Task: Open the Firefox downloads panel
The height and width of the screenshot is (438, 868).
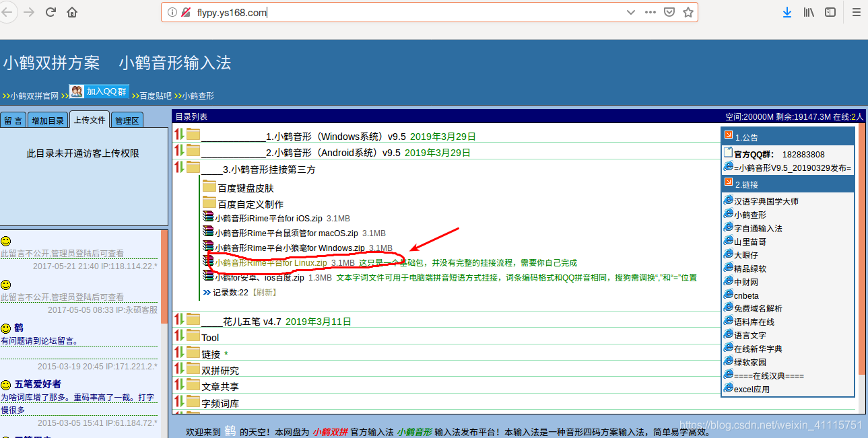Action: tap(787, 12)
